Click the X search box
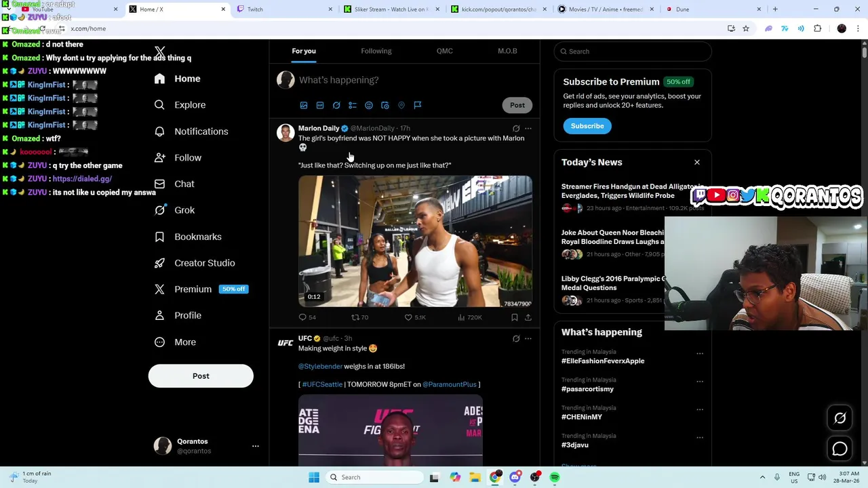The height and width of the screenshot is (488, 868). [x=633, y=52]
